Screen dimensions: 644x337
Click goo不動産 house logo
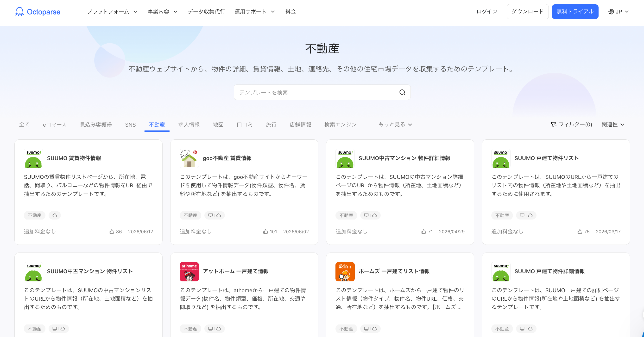point(189,158)
